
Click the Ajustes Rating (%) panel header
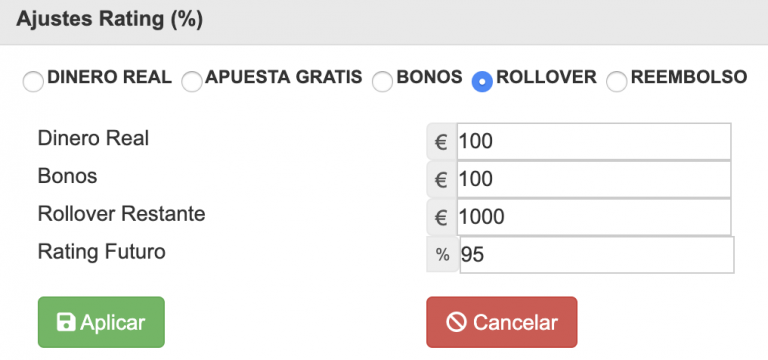tap(384, 22)
